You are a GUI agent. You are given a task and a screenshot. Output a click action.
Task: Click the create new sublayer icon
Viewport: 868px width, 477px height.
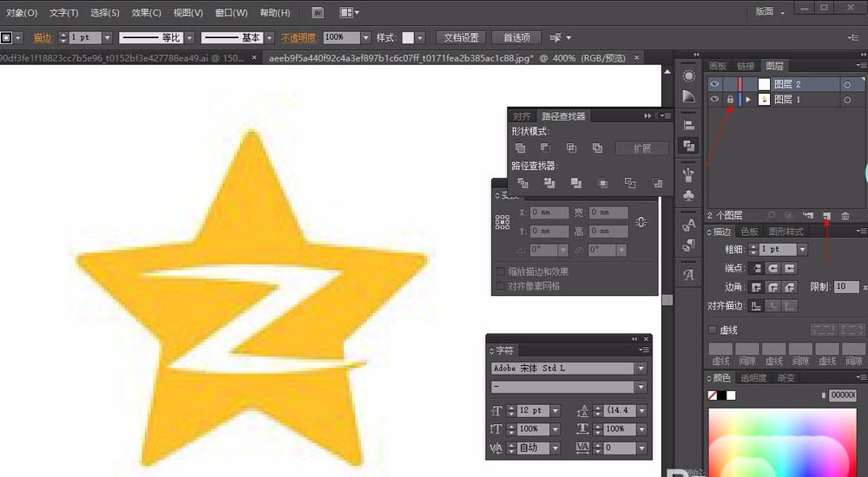click(808, 215)
